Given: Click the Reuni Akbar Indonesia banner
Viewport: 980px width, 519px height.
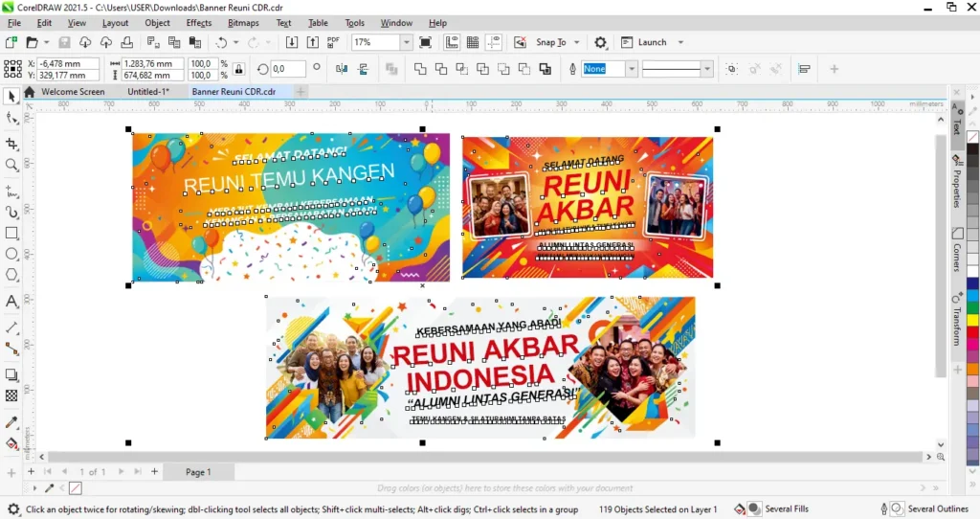Looking at the screenshot, I should coord(480,368).
